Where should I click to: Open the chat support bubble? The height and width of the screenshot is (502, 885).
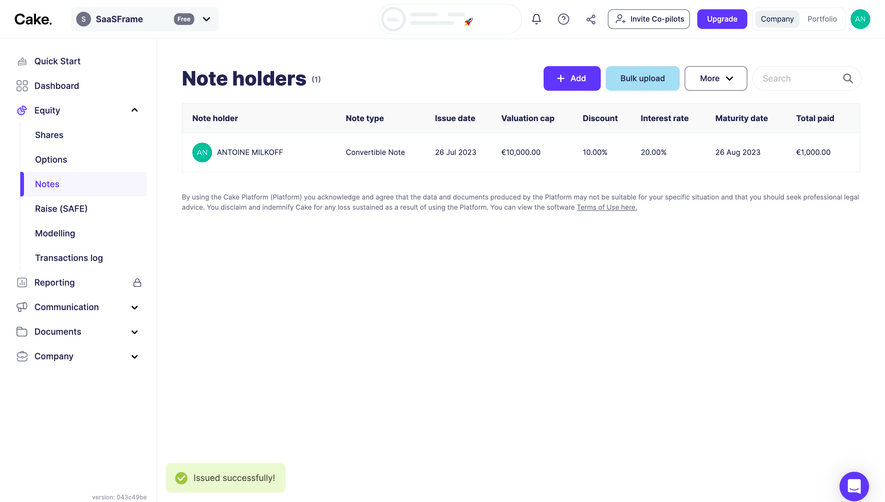click(854, 486)
